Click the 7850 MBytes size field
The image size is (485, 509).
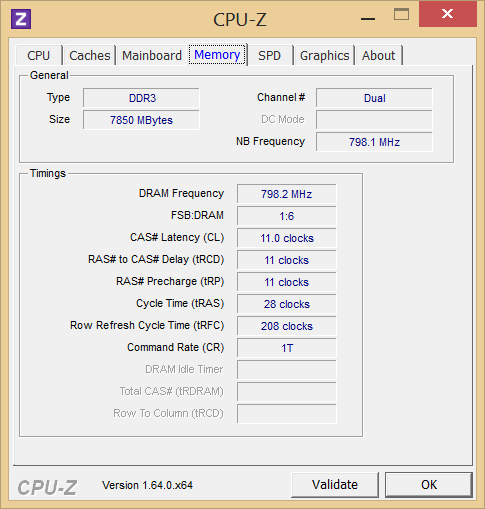141,120
